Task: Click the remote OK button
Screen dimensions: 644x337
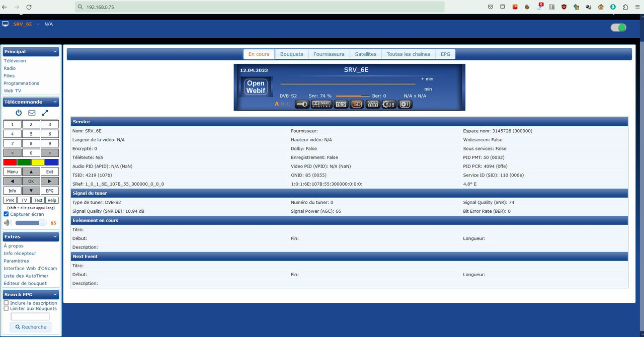Action: point(31,181)
